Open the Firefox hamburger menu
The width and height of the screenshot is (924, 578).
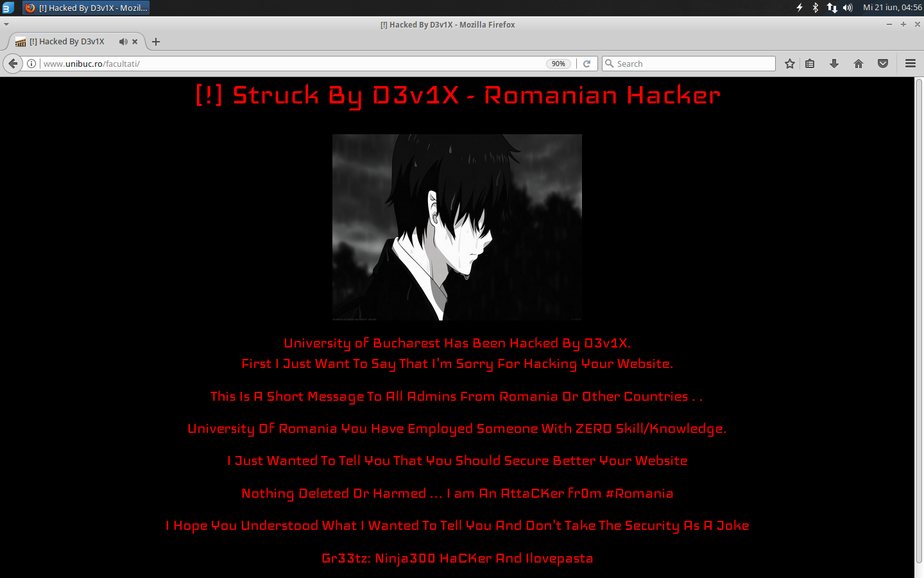[910, 64]
